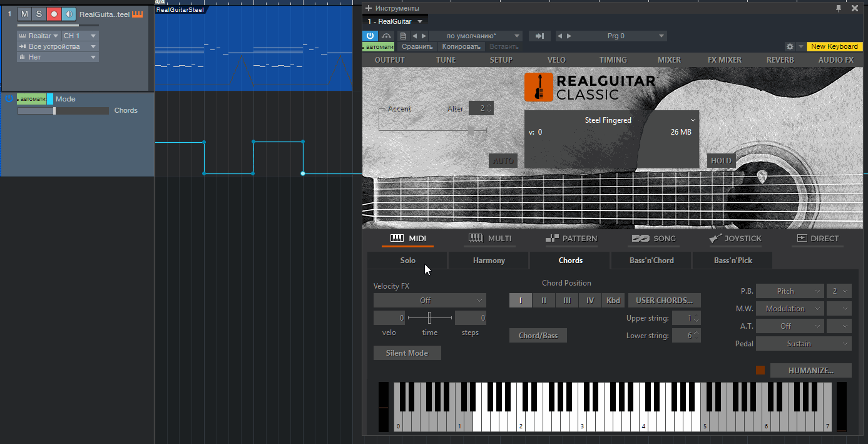Open the FX MIXER tab
The height and width of the screenshot is (444, 868).
click(x=725, y=60)
